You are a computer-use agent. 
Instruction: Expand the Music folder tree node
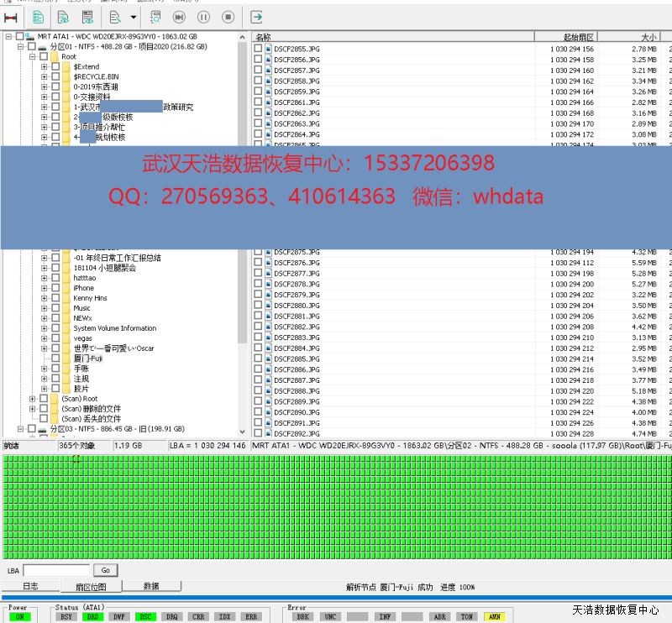pos(44,308)
